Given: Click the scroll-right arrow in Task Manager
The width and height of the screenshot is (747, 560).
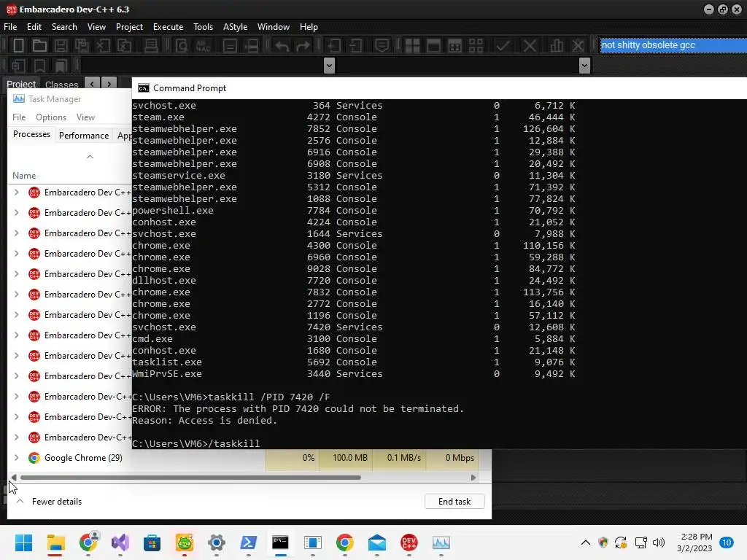Looking at the screenshot, I should coord(473,477).
